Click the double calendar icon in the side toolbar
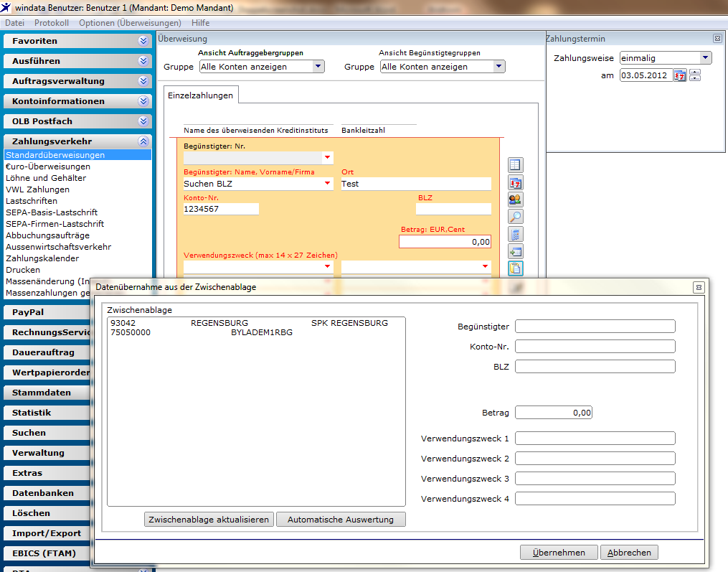 pyautogui.click(x=516, y=182)
